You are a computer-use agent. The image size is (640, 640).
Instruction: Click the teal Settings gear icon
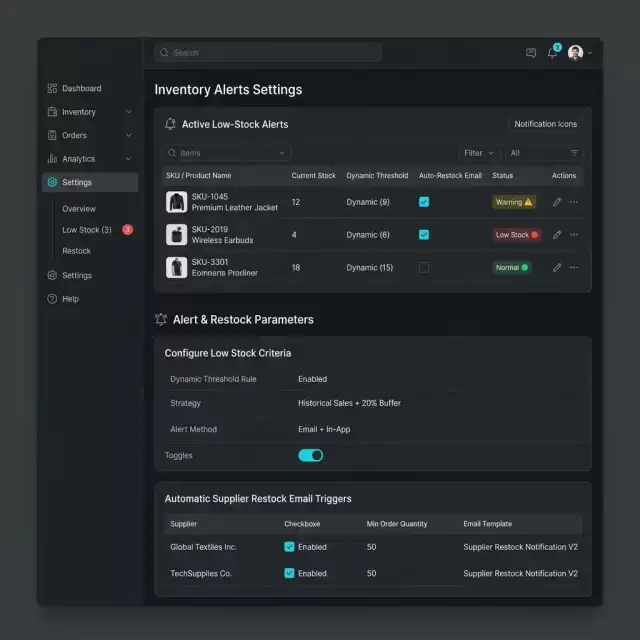tap(52, 182)
